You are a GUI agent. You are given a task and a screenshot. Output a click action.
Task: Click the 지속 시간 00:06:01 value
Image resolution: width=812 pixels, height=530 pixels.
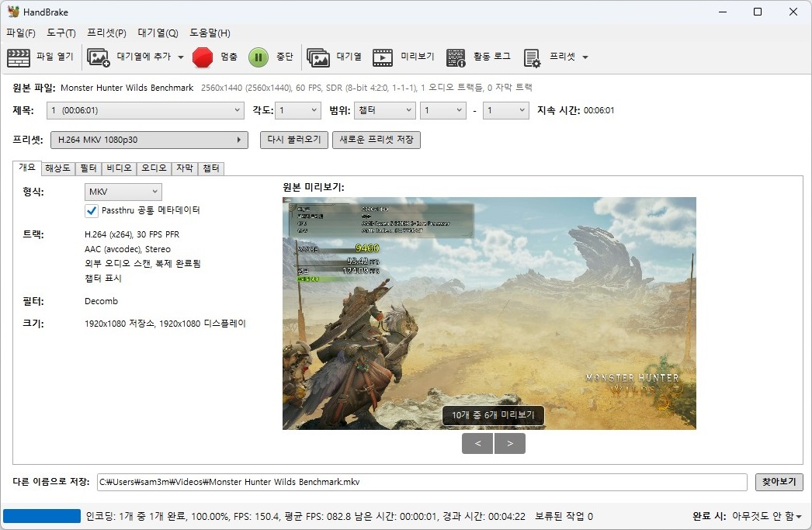tap(599, 110)
